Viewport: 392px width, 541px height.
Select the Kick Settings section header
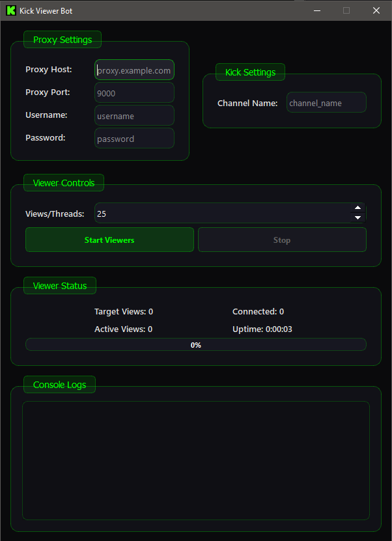tap(250, 72)
